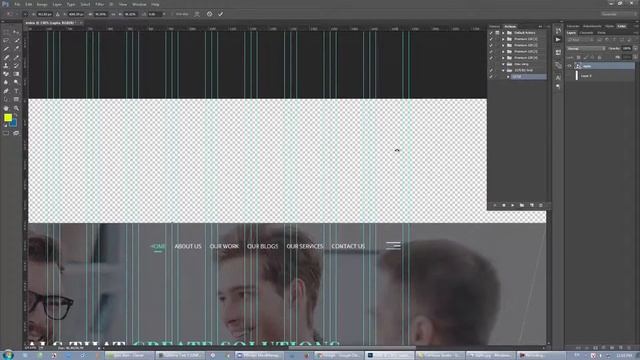Image resolution: width=640 pixels, height=360 pixels.
Task: Toggle the link between width and height
Action: (x=113, y=14)
